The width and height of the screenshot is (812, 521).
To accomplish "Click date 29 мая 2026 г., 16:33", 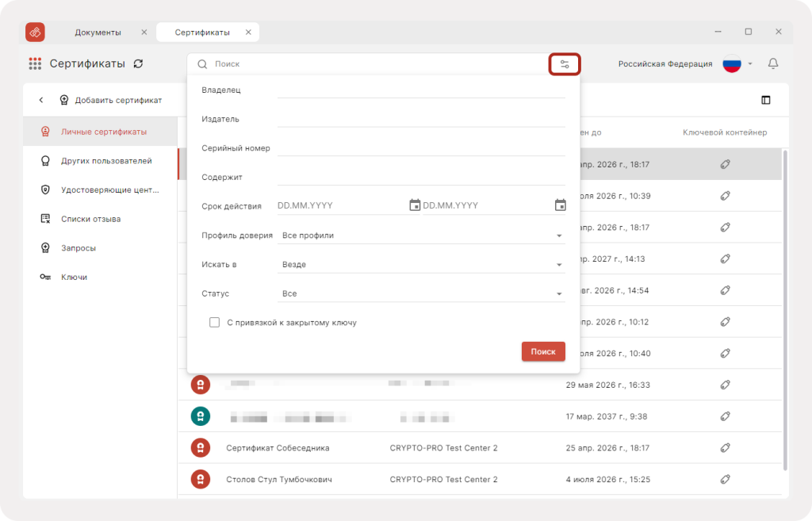I will 608,385.
